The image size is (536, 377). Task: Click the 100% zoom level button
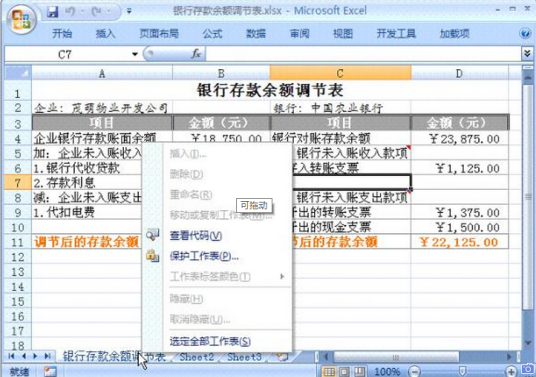point(387,372)
